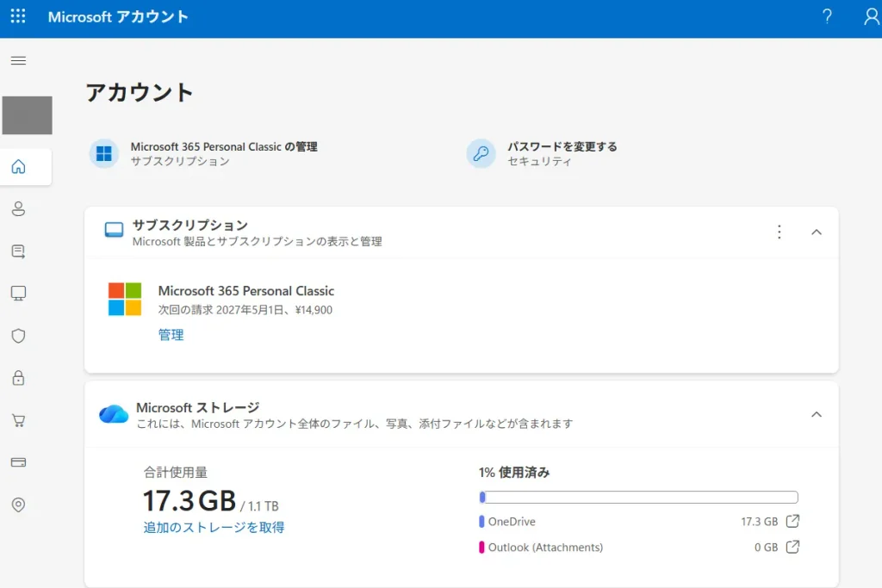Open the app launcher grid icon

18,15
